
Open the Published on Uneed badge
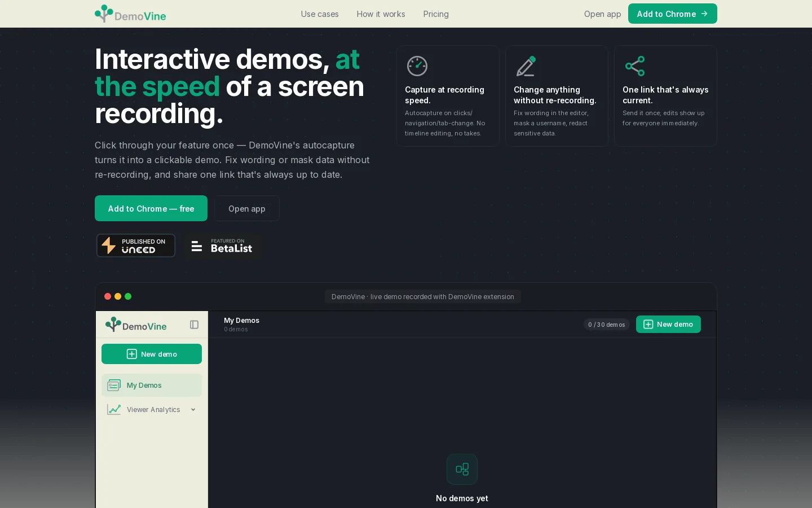coord(136,246)
